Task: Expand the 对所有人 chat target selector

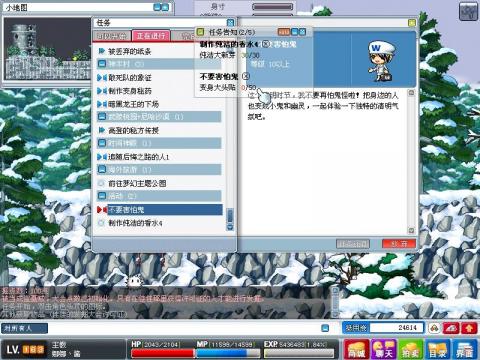Action: 24,328
